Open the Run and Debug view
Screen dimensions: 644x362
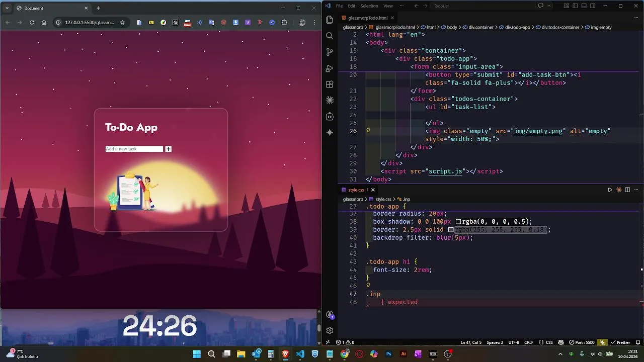(x=330, y=68)
